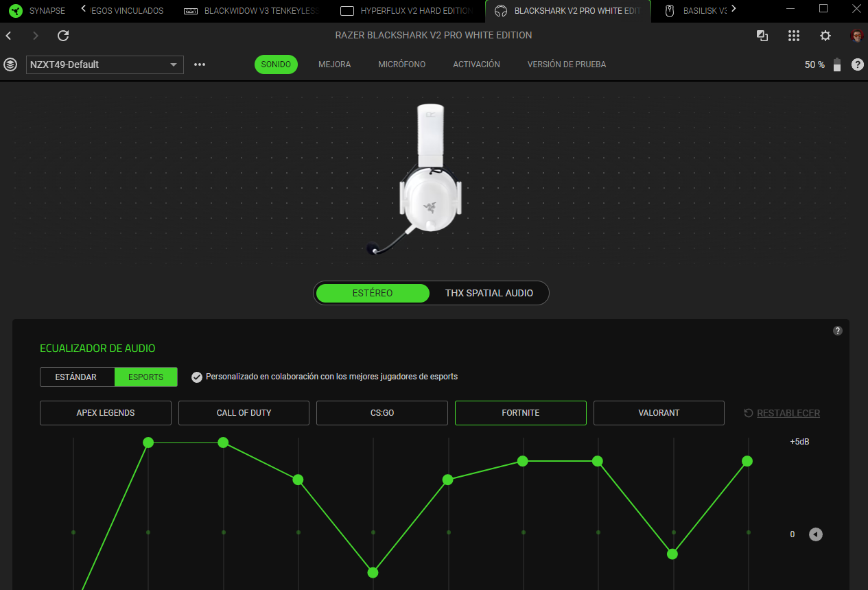Switch audio mode to THX Spatial Audio
The width and height of the screenshot is (868, 590).
pos(489,293)
